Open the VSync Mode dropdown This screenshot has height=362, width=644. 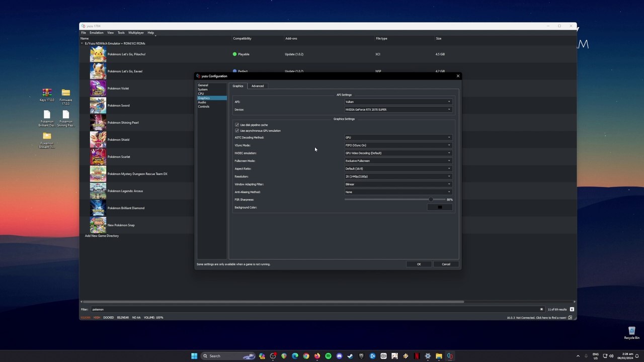[x=397, y=145]
